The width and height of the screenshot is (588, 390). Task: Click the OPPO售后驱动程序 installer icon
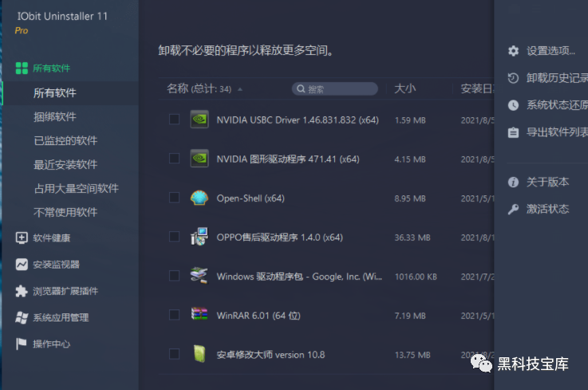[x=199, y=237]
